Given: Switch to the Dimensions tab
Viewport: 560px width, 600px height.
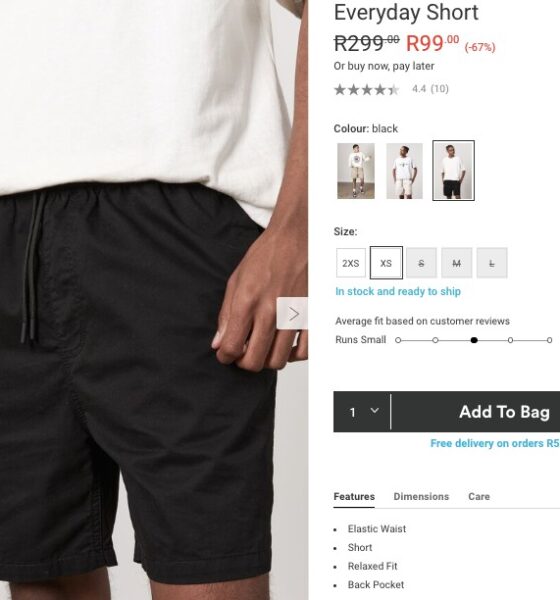Looking at the screenshot, I should (x=421, y=496).
